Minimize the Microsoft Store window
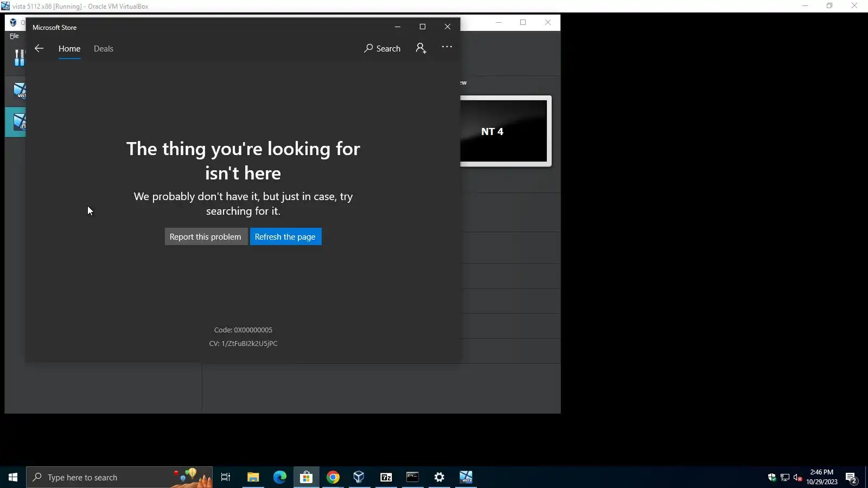Image resolution: width=868 pixels, height=488 pixels. (398, 27)
